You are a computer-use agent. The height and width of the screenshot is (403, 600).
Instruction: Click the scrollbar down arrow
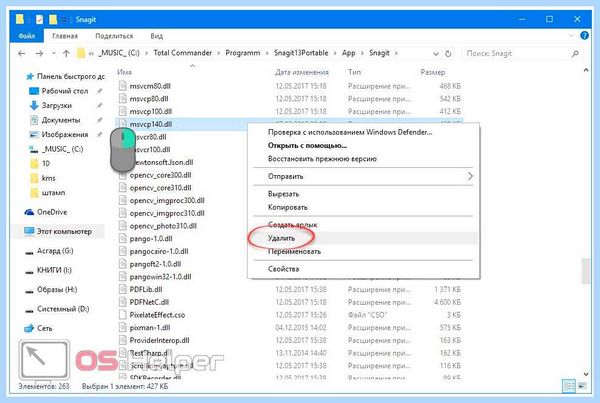click(585, 374)
